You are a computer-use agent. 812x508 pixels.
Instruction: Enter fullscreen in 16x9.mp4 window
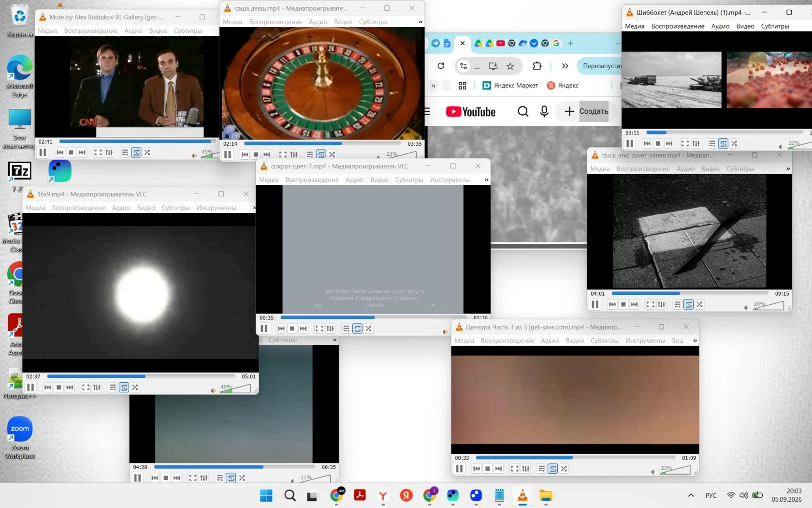pos(86,388)
